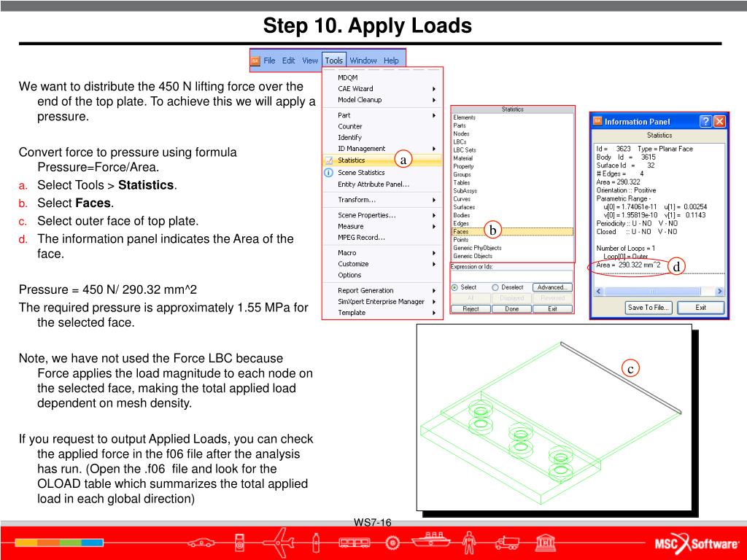This screenshot has height=560, width=747.
Task: Click the Information Panel horizontal scrollbar
Action: click(659, 291)
